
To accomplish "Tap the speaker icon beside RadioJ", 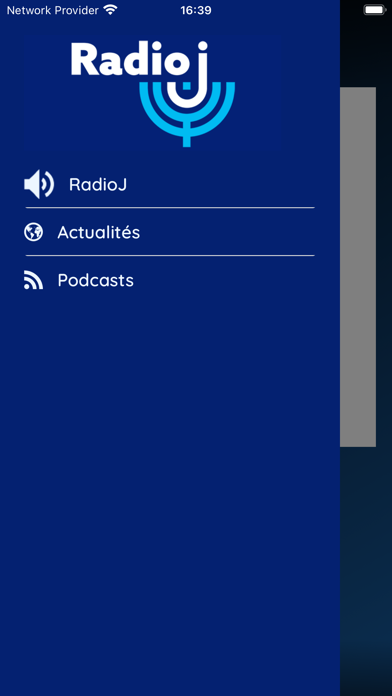I will click(x=39, y=184).
